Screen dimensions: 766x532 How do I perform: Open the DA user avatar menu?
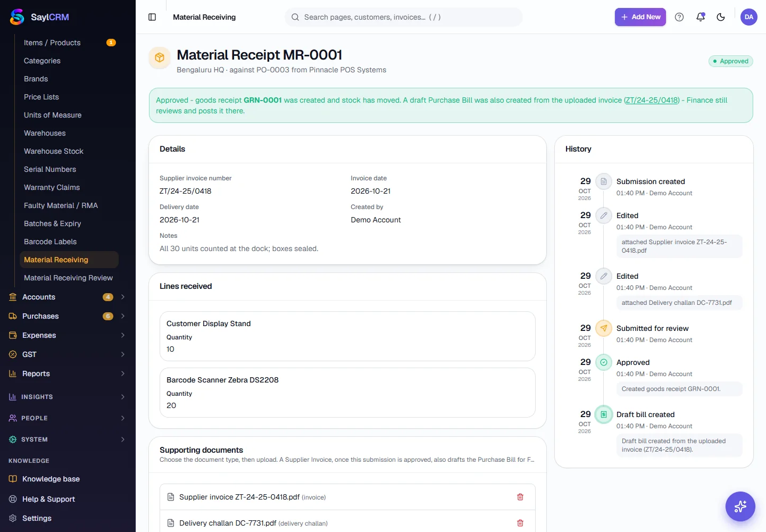(x=749, y=17)
